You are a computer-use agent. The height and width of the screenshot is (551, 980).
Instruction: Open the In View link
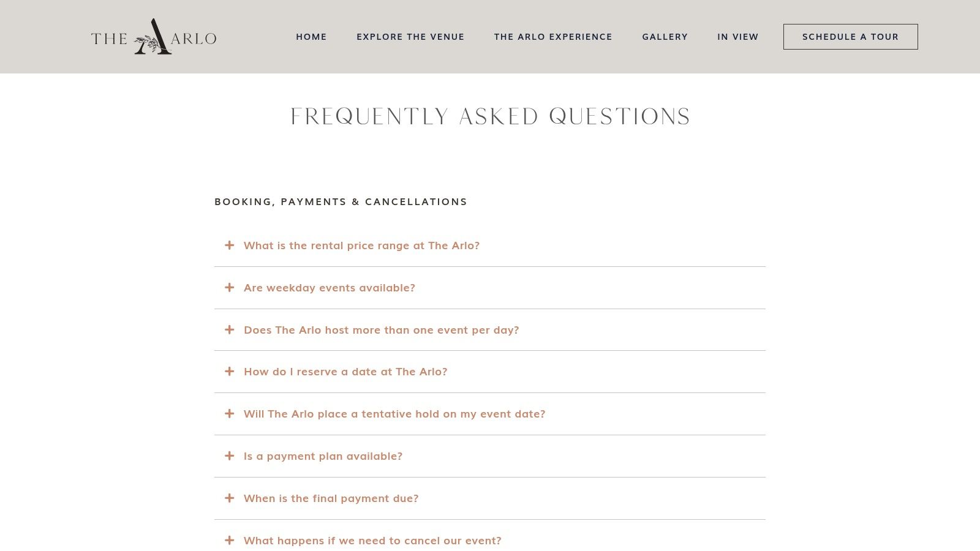[738, 37]
